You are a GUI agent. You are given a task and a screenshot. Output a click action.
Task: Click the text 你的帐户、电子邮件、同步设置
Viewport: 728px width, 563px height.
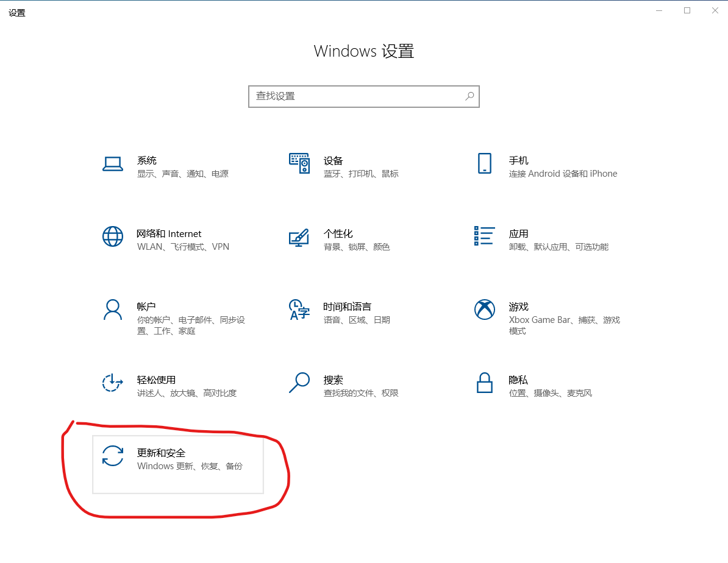click(191, 325)
